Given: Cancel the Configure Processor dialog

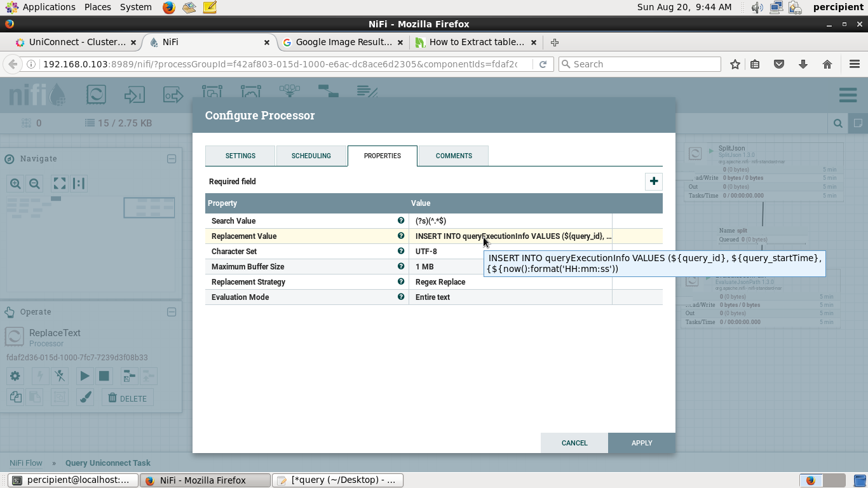Looking at the screenshot, I should pos(574,443).
